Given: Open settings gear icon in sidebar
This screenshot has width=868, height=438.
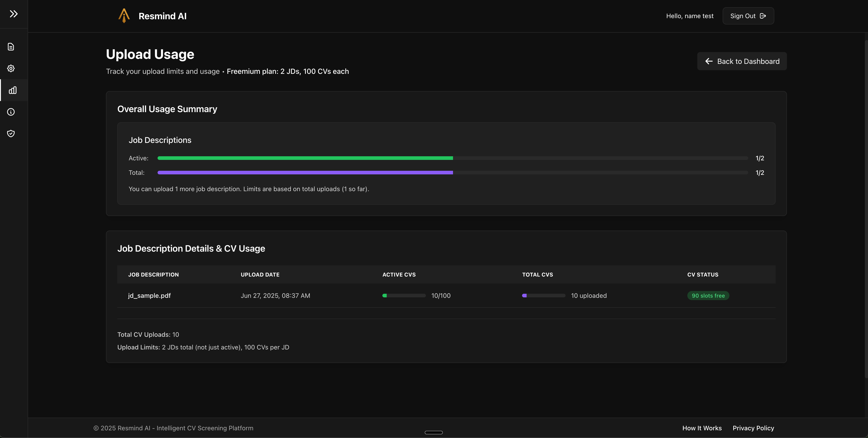Looking at the screenshot, I should pos(11,68).
